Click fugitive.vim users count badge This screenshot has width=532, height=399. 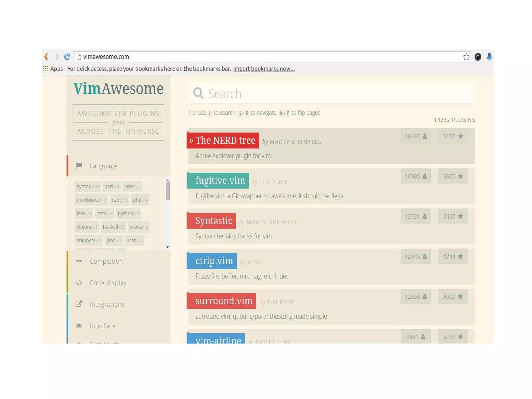coord(415,176)
